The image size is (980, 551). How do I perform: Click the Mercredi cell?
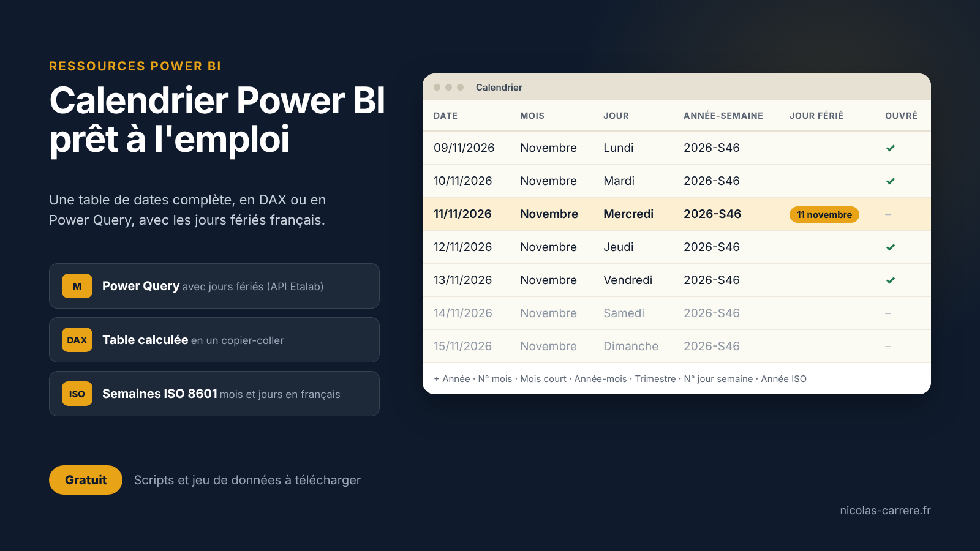tap(628, 214)
